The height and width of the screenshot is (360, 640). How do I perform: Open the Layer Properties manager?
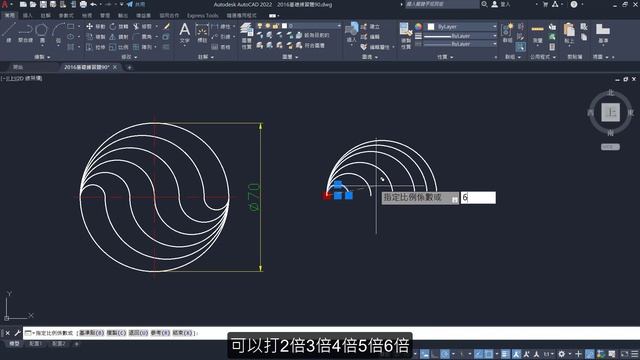(247, 36)
